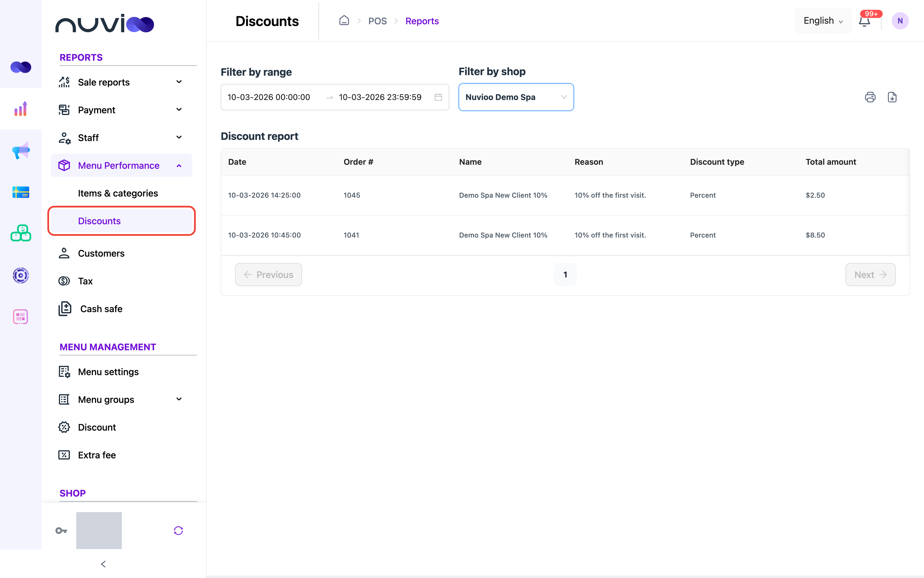Open the blue-yellow card sidebar icon
The width and height of the screenshot is (924, 578).
(x=21, y=192)
